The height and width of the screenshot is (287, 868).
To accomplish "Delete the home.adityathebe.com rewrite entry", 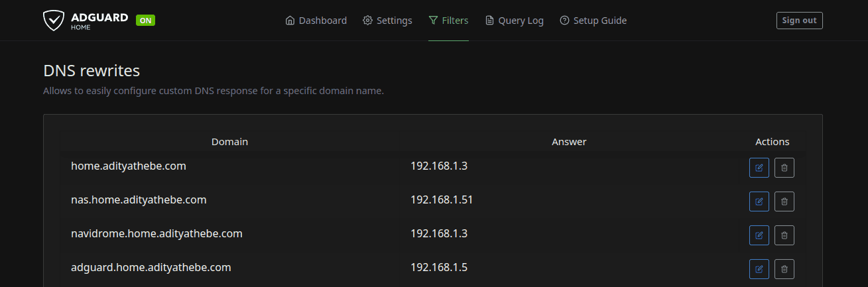I will [784, 168].
